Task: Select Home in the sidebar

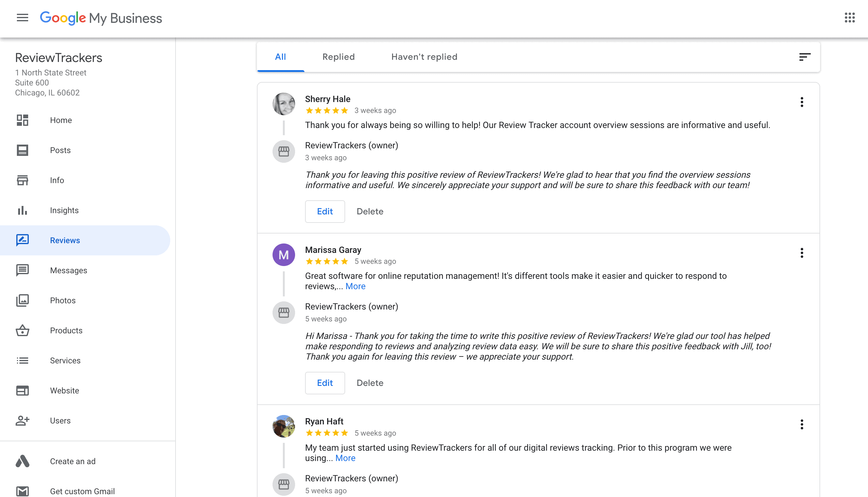Action: tap(61, 120)
